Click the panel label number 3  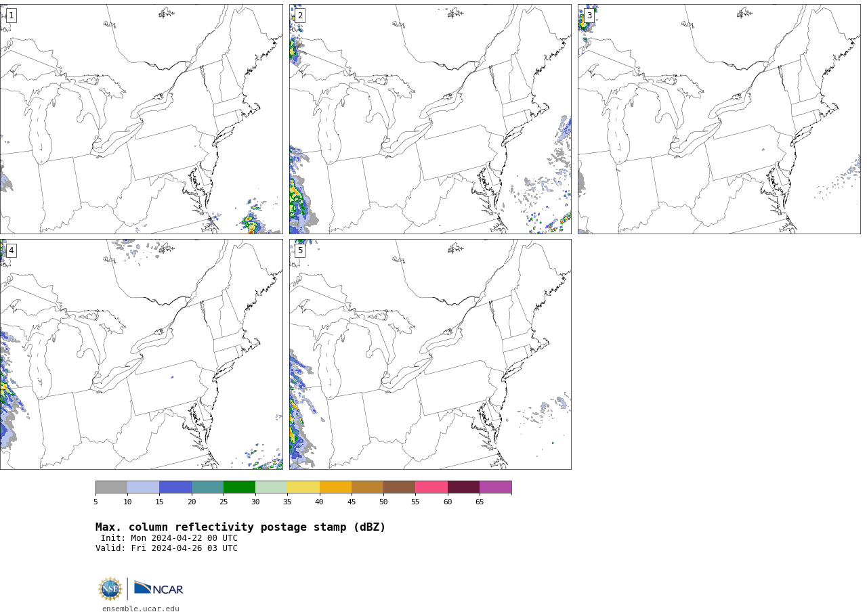click(589, 16)
